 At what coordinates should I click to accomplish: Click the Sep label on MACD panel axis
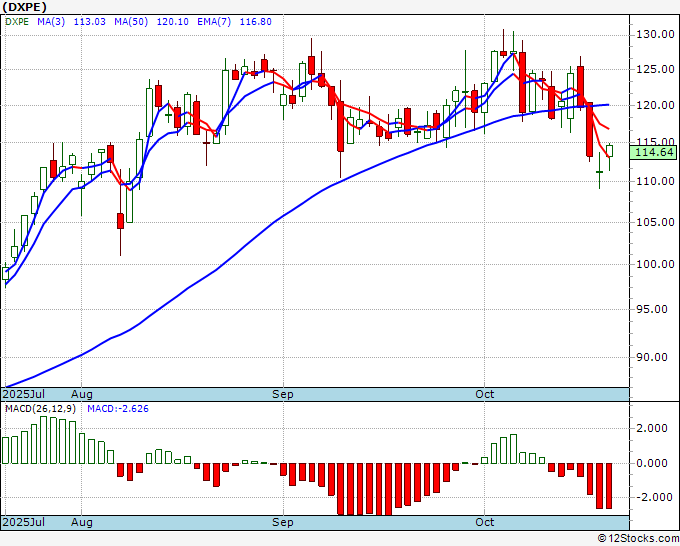click(x=283, y=522)
